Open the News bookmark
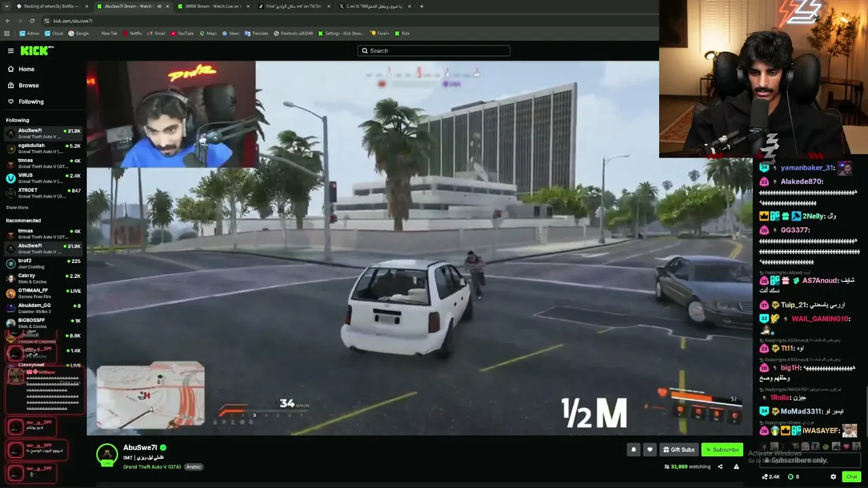 coord(231,33)
